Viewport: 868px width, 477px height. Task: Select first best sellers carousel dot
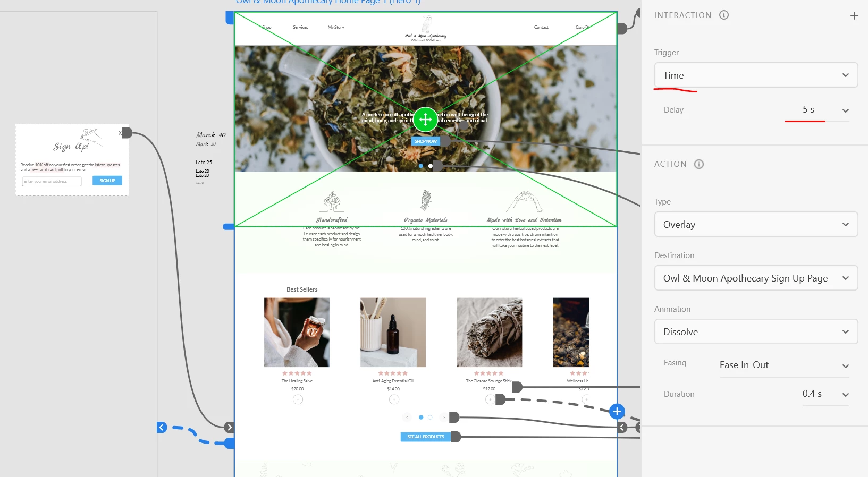tap(421, 418)
